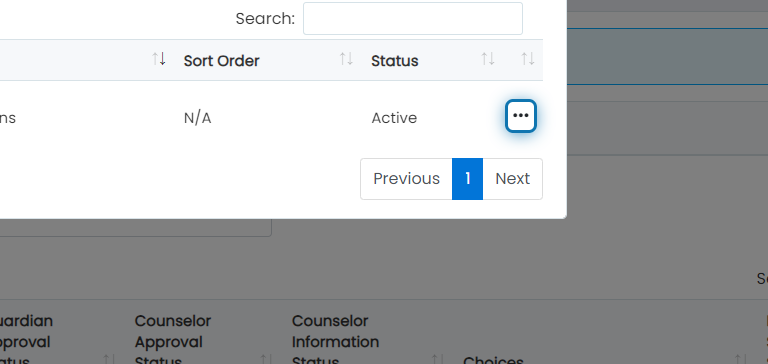Open the three-dots actions menu for Active row
This screenshot has height=364, width=768.
[521, 116]
